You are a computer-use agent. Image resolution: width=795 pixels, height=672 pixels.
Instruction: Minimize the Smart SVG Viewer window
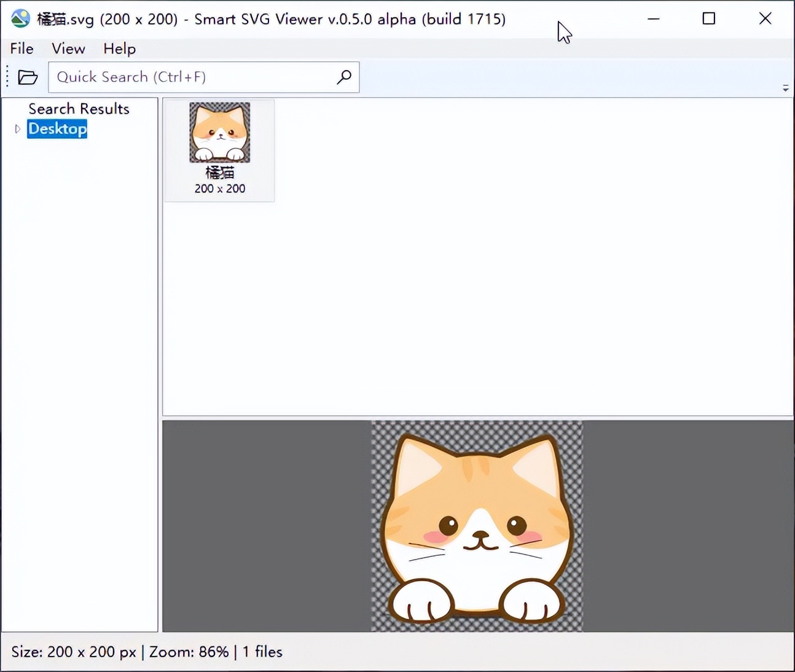pos(653,18)
